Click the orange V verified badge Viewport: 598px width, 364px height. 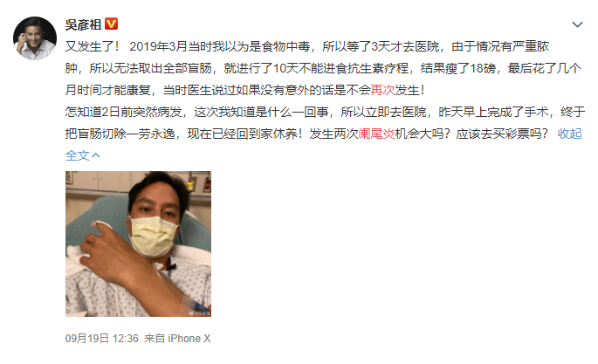[112, 24]
